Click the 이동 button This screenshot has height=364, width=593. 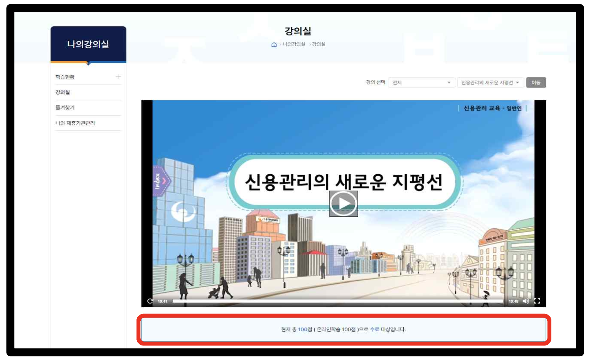[x=536, y=82]
